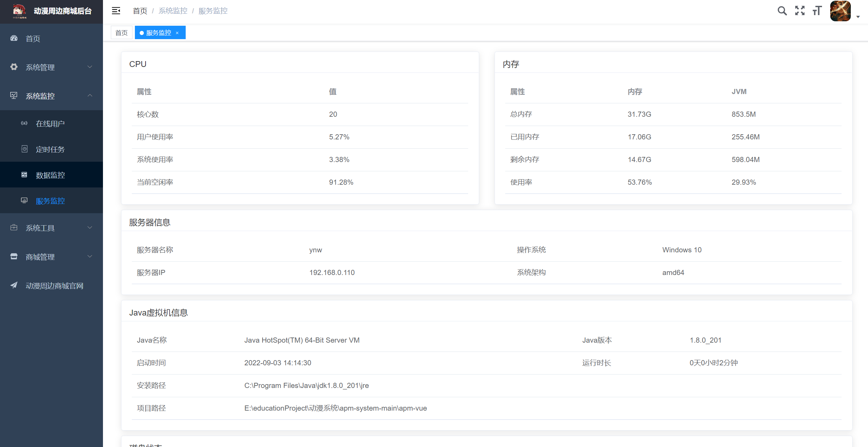Select 服务监控 in sidebar
The width and height of the screenshot is (868, 447).
pos(50,201)
